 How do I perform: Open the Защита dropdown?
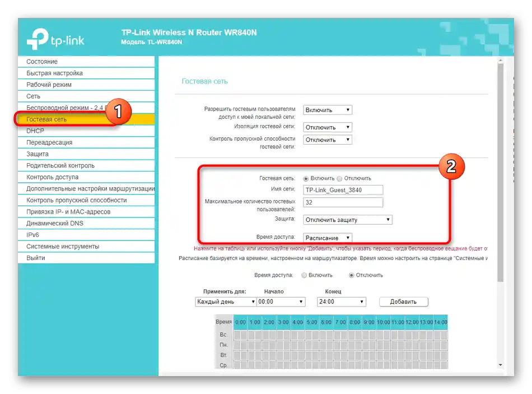coord(348,220)
